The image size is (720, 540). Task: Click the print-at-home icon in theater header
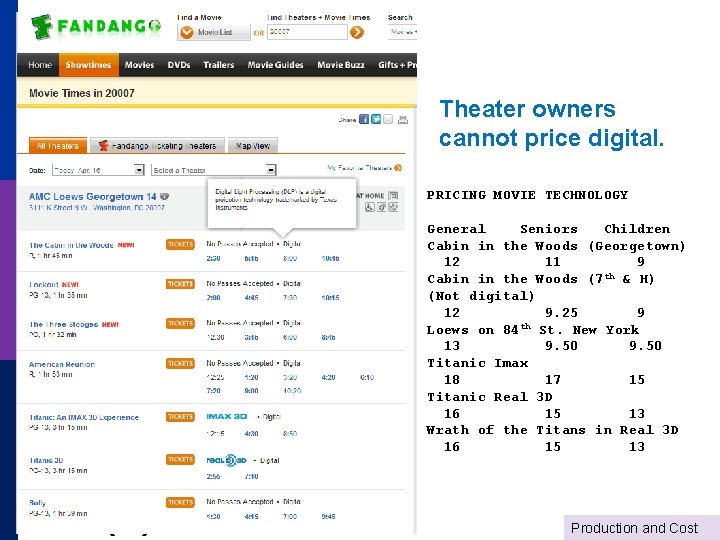[x=393, y=195]
